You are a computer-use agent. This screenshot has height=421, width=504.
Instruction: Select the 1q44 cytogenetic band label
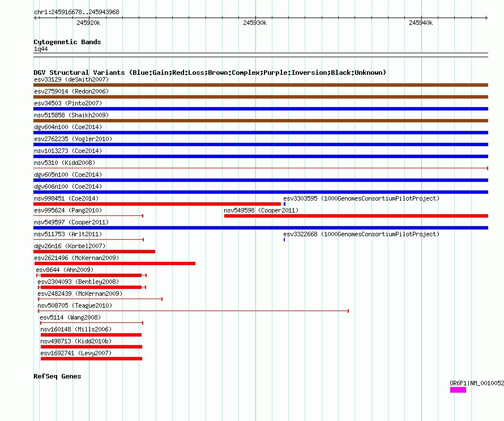tap(41, 49)
